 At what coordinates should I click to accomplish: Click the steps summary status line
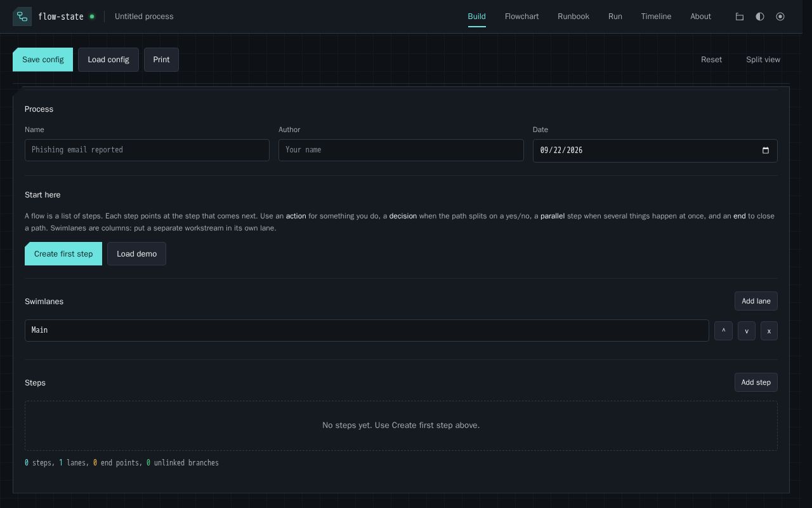tap(122, 463)
